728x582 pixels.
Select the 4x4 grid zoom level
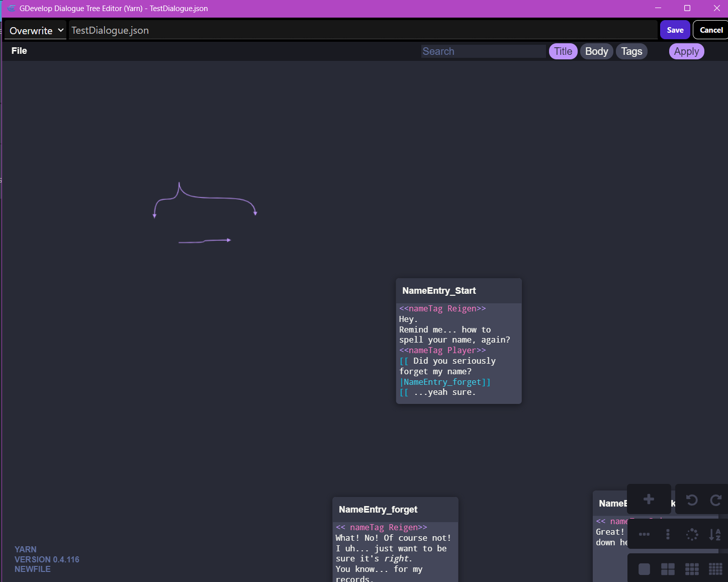714,568
